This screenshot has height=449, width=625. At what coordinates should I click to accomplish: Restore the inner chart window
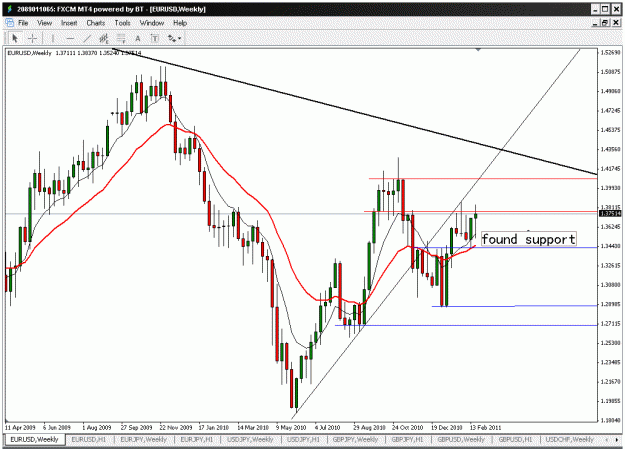point(605,23)
